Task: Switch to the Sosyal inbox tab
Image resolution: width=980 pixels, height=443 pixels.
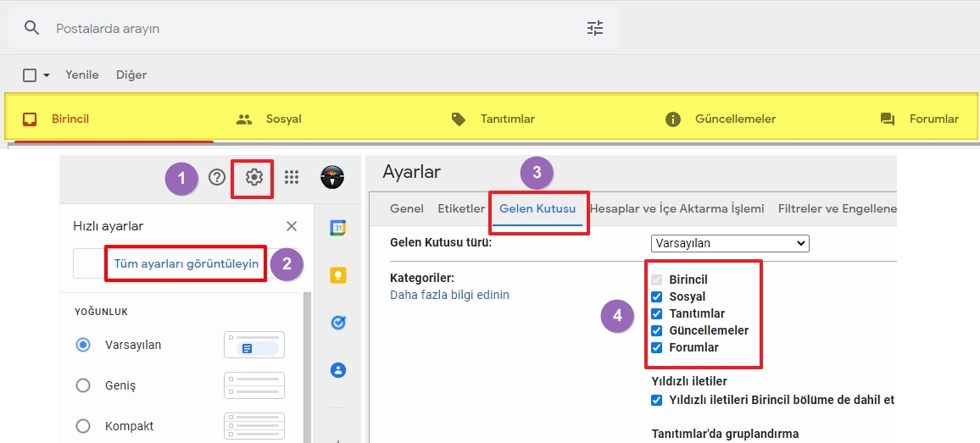Action: coord(269,119)
